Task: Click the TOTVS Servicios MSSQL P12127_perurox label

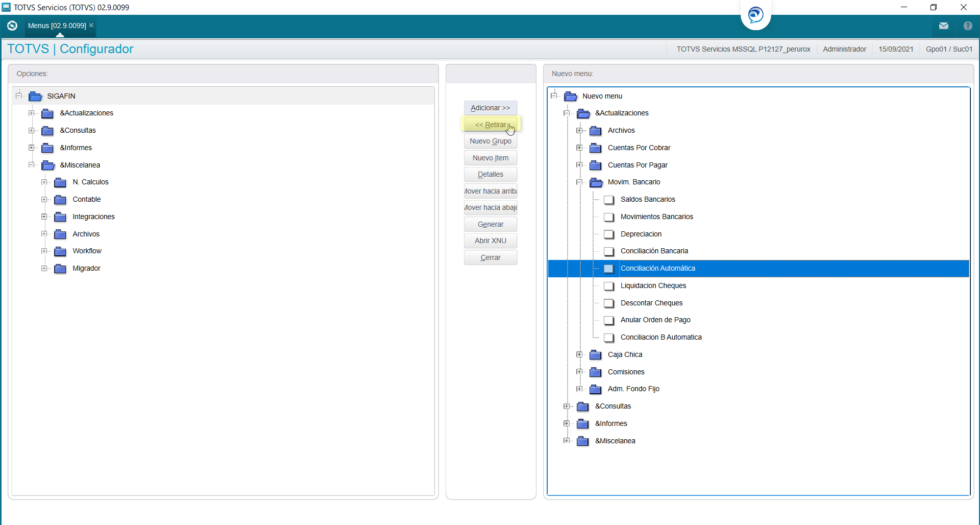Action: 744,49
